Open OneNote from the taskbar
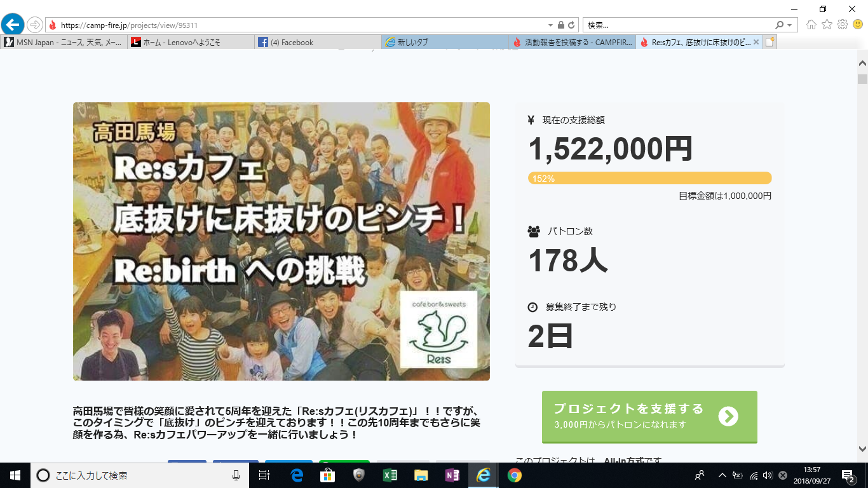The height and width of the screenshot is (488, 868). click(x=452, y=475)
